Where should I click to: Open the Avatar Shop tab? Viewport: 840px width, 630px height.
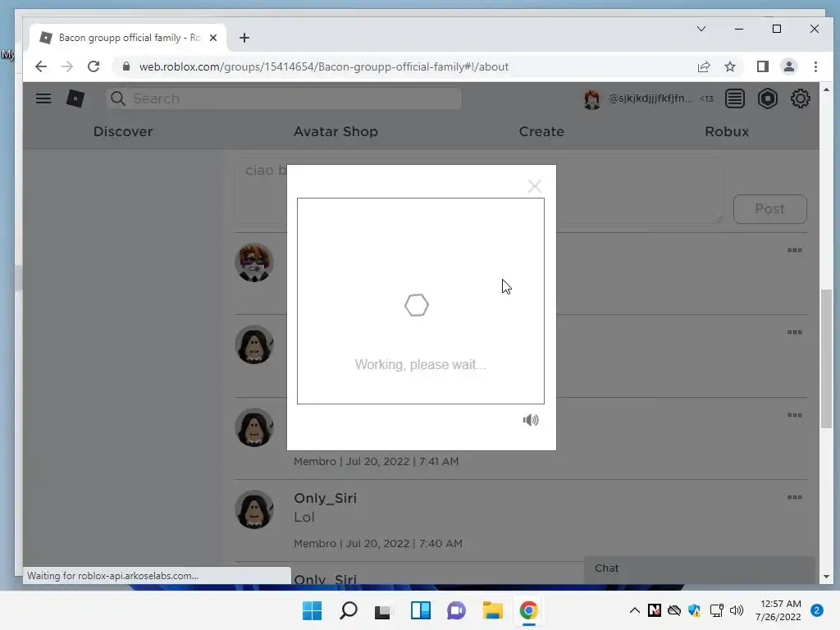[336, 131]
